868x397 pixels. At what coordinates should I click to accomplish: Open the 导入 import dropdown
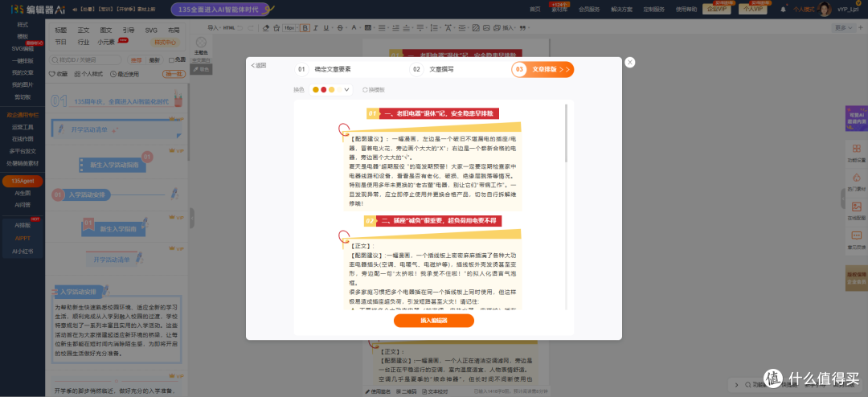(x=214, y=27)
